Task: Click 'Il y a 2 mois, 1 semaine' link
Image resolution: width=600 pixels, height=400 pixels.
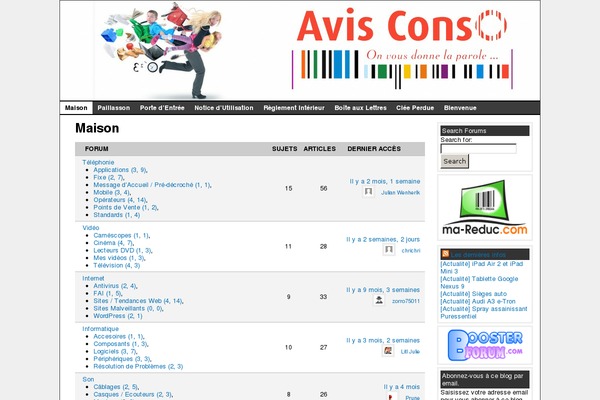Action: tap(385, 181)
